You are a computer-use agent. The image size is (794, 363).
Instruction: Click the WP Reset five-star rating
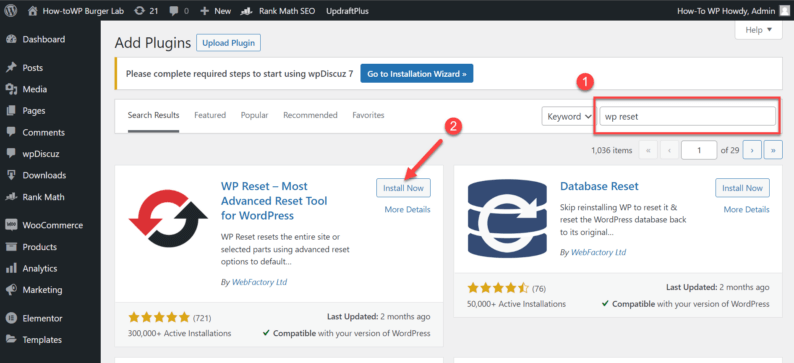tap(159, 317)
